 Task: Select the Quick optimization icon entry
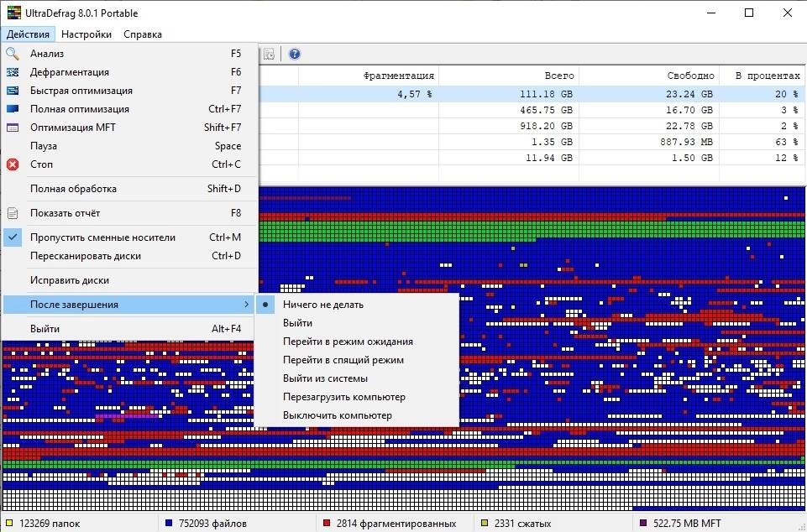click(13, 91)
